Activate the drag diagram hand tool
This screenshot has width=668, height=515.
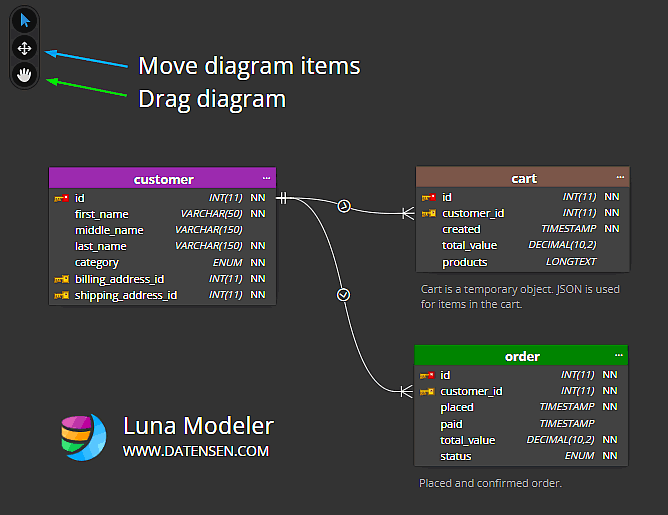[x=24, y=74]
